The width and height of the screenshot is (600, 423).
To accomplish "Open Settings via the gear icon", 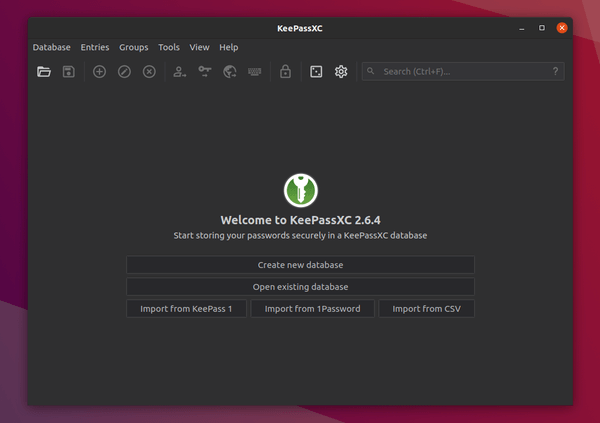I will [341, 72].
